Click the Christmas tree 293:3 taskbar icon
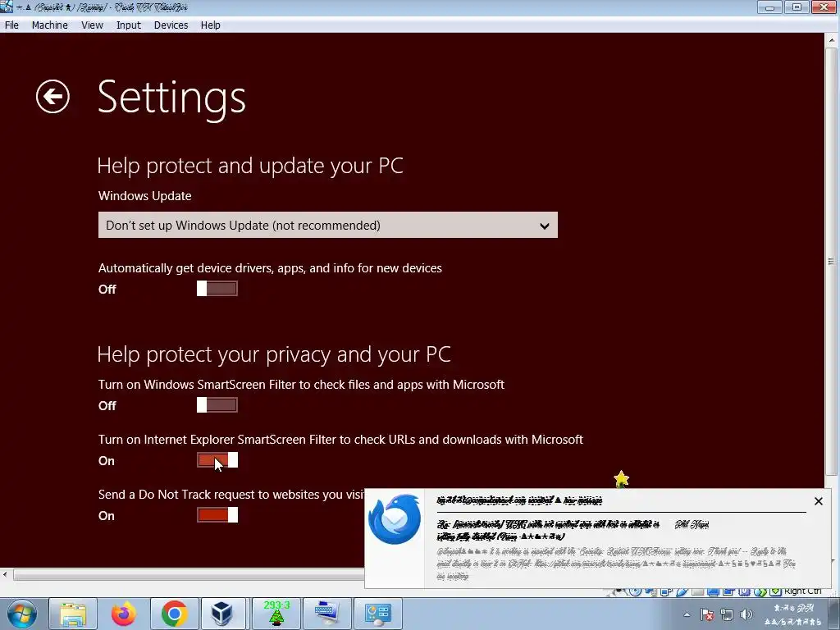Viewport: 840px width, 630px height. (x=276, y=614)
